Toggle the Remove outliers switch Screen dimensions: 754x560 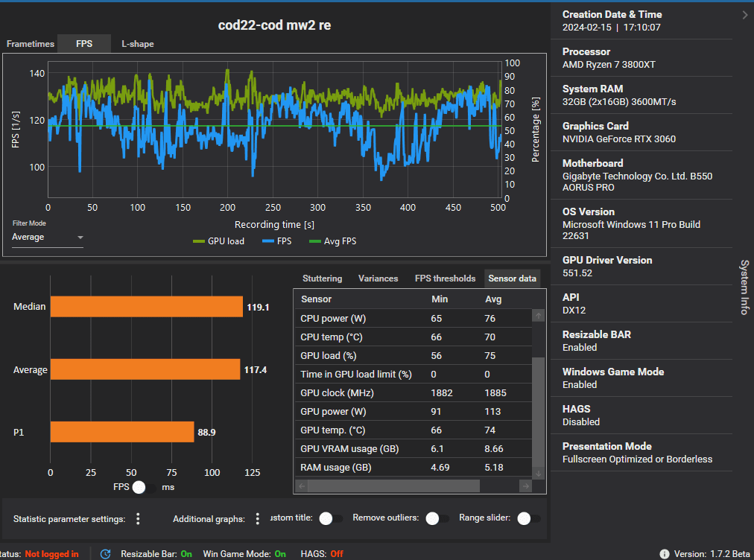[x=437, y=518]
